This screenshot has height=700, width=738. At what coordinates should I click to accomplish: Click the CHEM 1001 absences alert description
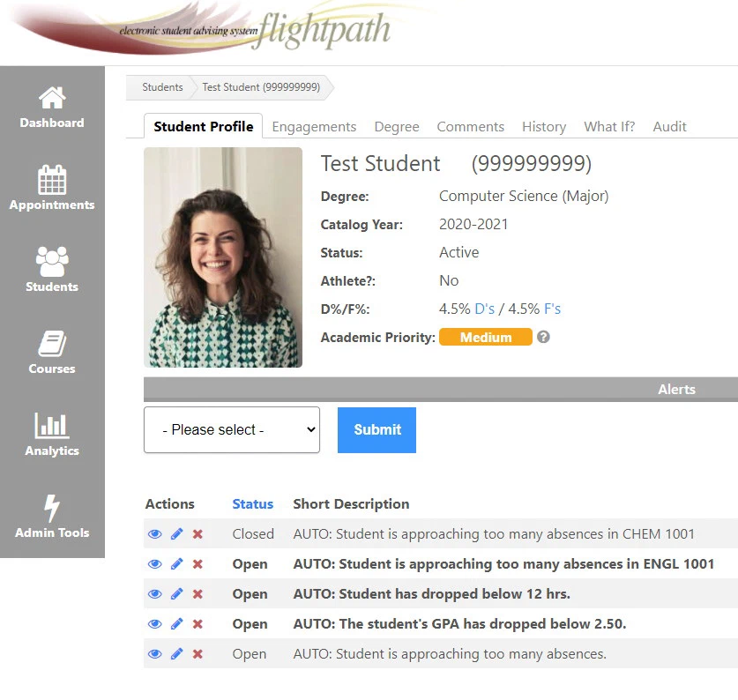[x=494, y=534]
